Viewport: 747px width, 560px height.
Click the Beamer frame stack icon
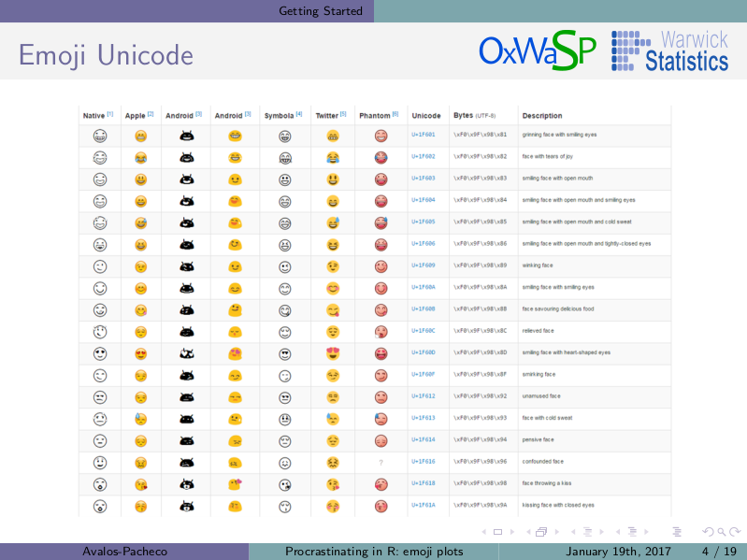pyautogui.click(x=541, y=532)
